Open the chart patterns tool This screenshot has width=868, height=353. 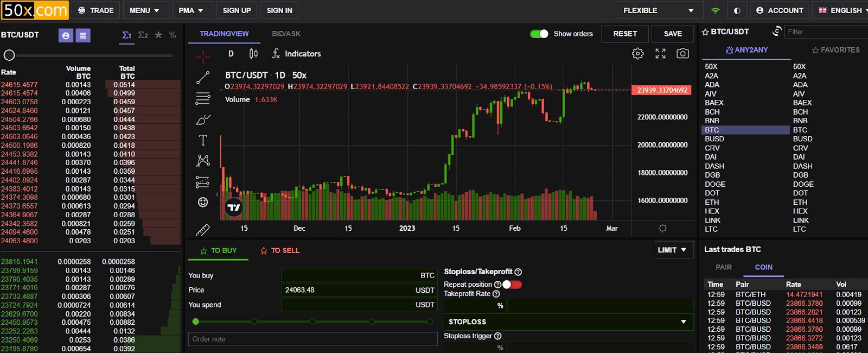coord(203,161)
